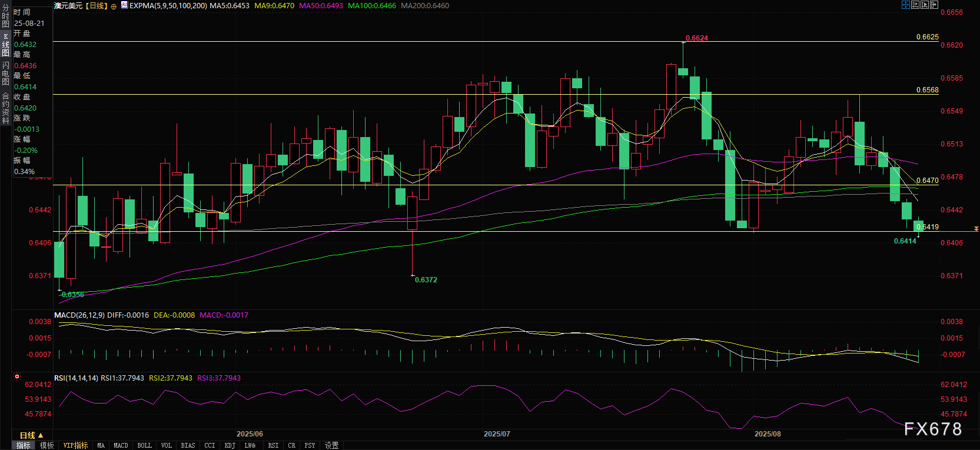The image size is (980, 450).
Task: Click the CCI indicator button
Action: 210,445
